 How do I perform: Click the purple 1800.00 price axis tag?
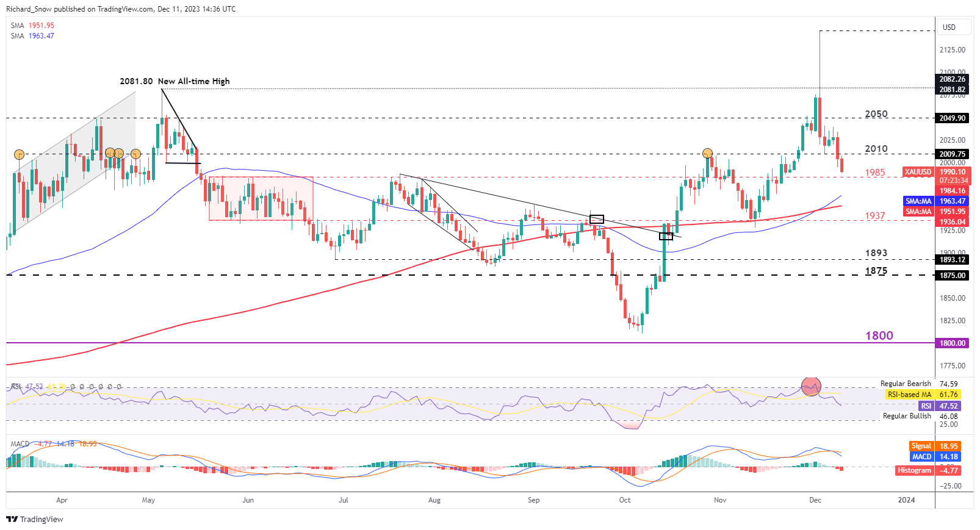952,343
